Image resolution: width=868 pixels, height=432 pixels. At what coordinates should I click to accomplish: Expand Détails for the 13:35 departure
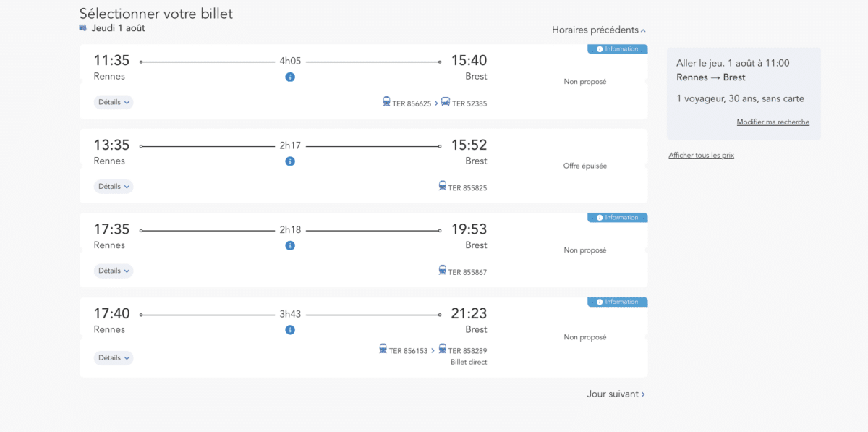pyautogui.click(x=114, y=187)
